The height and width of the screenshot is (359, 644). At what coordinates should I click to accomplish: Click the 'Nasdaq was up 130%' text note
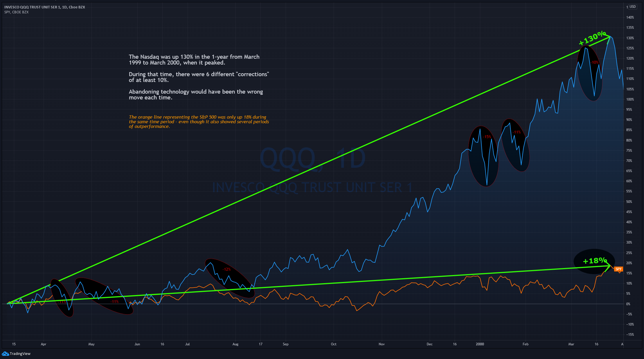click(x=194, y=60)
